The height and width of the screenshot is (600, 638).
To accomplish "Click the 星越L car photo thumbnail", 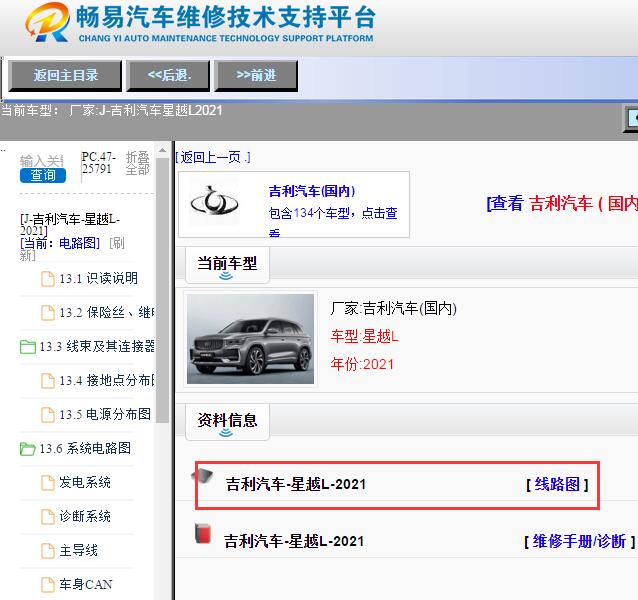I will click(250, 339).
